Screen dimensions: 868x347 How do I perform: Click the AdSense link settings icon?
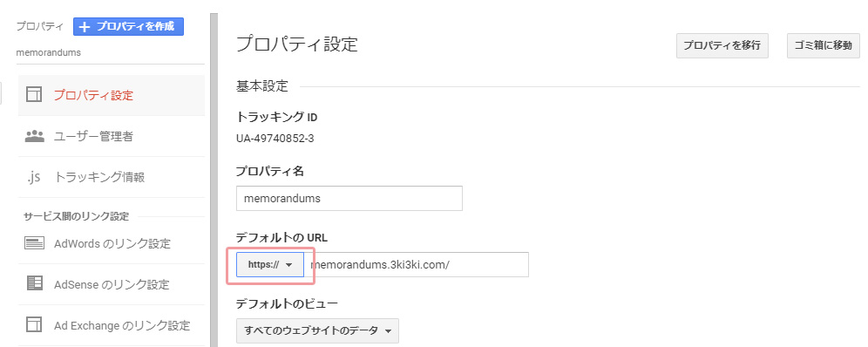click(35, 283)
